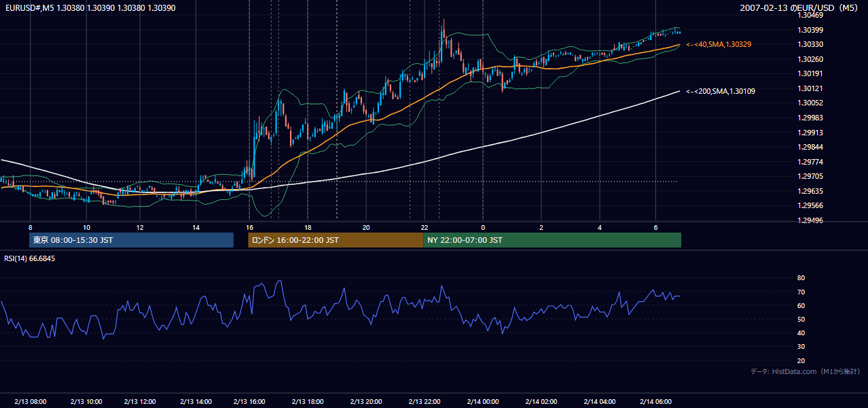Click the RSI scale value 20
The image size is (868, 408).
801,360
